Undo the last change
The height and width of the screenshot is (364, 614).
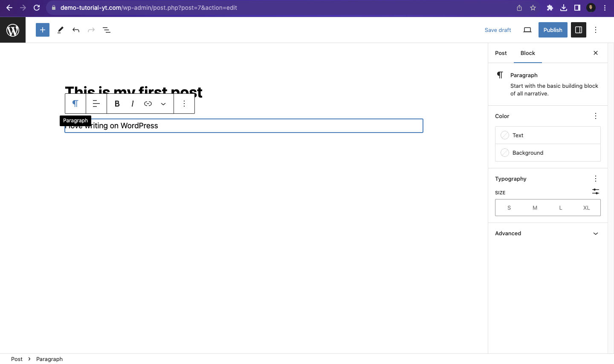tap(76, 30)
